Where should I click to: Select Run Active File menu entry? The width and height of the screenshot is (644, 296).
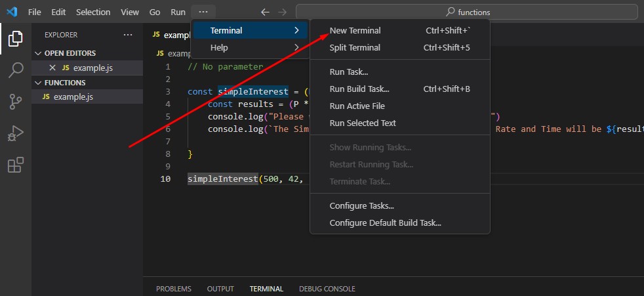(399, 106)
